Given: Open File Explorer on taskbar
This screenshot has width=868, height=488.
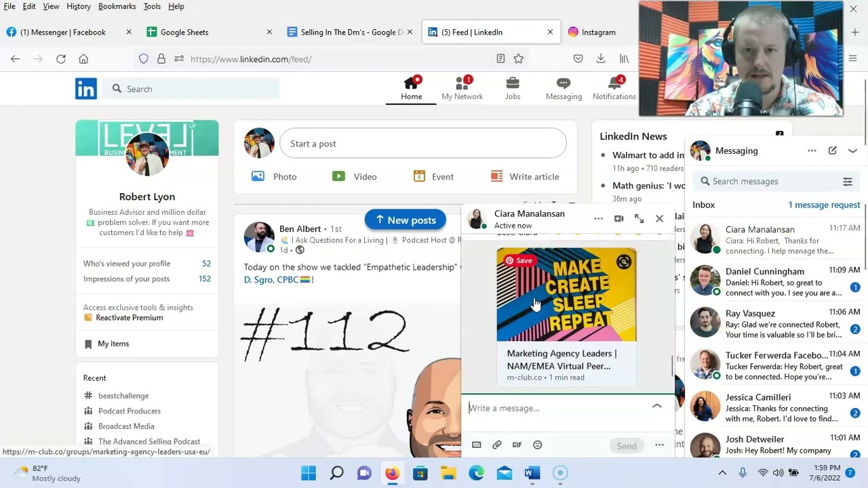Looking at the screenshot, I should (448, 472).
